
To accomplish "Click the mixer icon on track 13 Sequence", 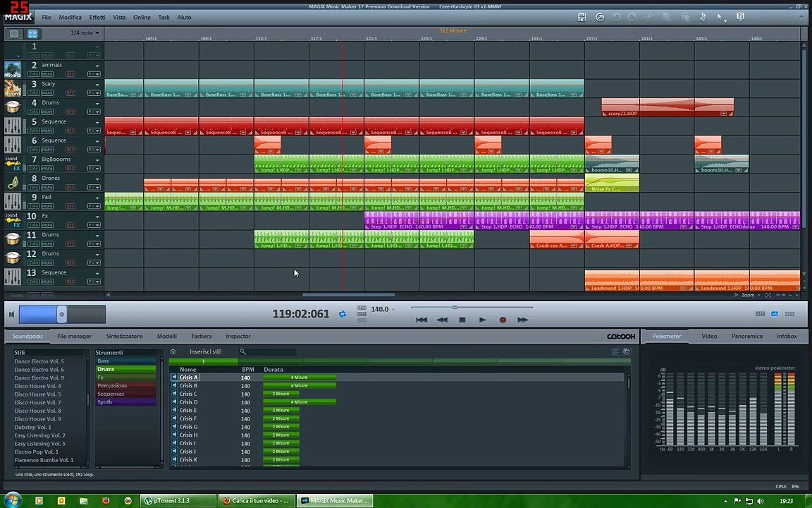I will (13, 277).
